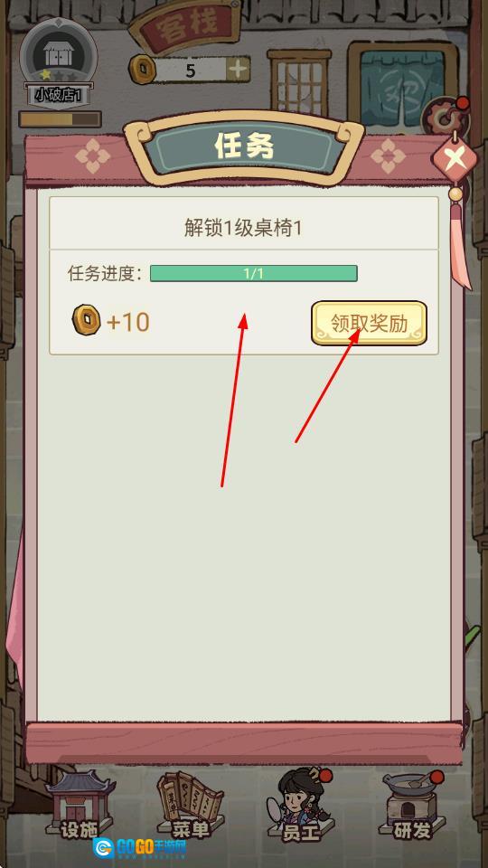Click the +10 coin reward icon
This screenshot has width=488, height=868.
[x=87, y=319]
